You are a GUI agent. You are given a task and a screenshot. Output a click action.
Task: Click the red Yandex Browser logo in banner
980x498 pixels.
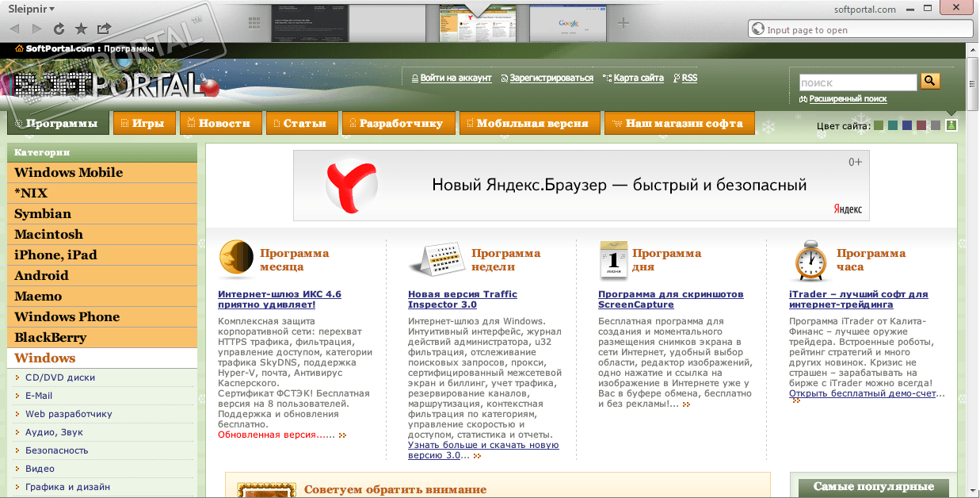pos(353,186)
